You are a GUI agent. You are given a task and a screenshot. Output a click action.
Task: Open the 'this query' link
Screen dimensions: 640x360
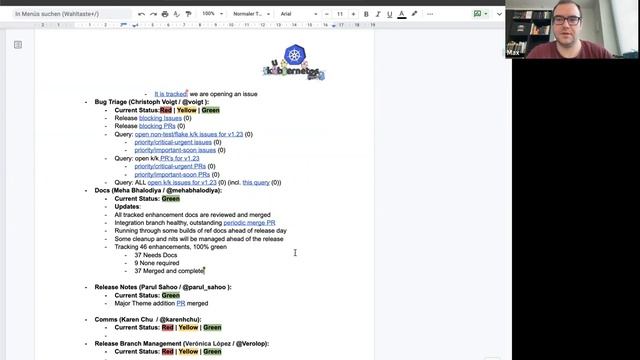pyautogui.click(x=256, y=182)
